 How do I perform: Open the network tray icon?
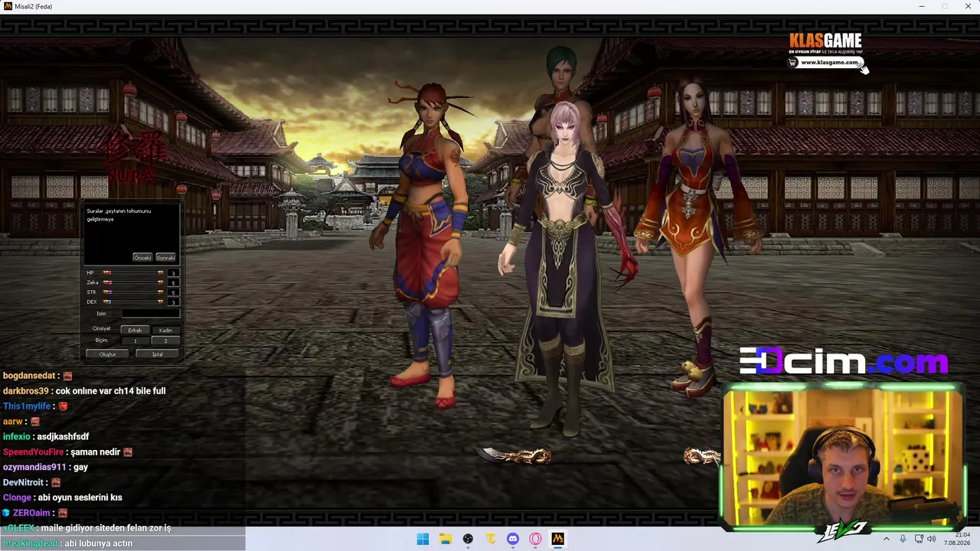[919, 539]
